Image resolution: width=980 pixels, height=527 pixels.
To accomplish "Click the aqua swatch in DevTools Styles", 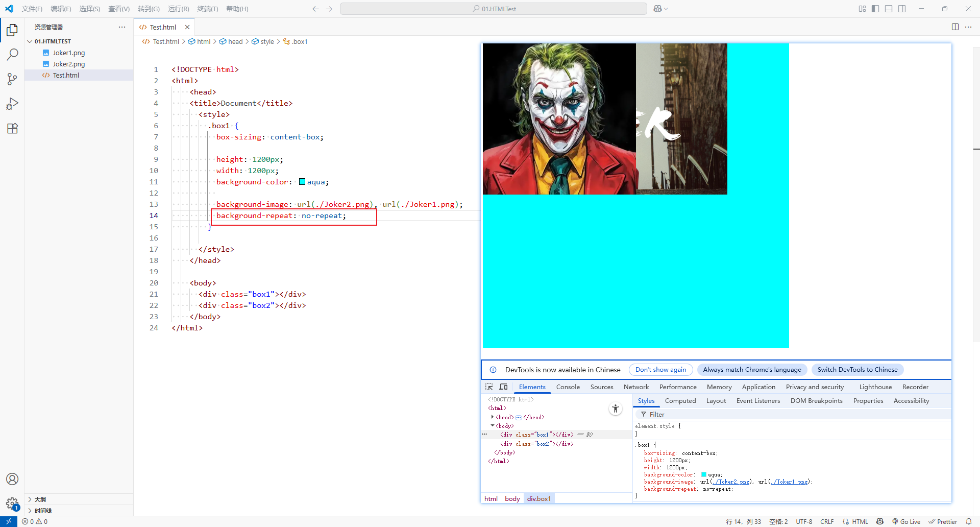I will 704,474.
